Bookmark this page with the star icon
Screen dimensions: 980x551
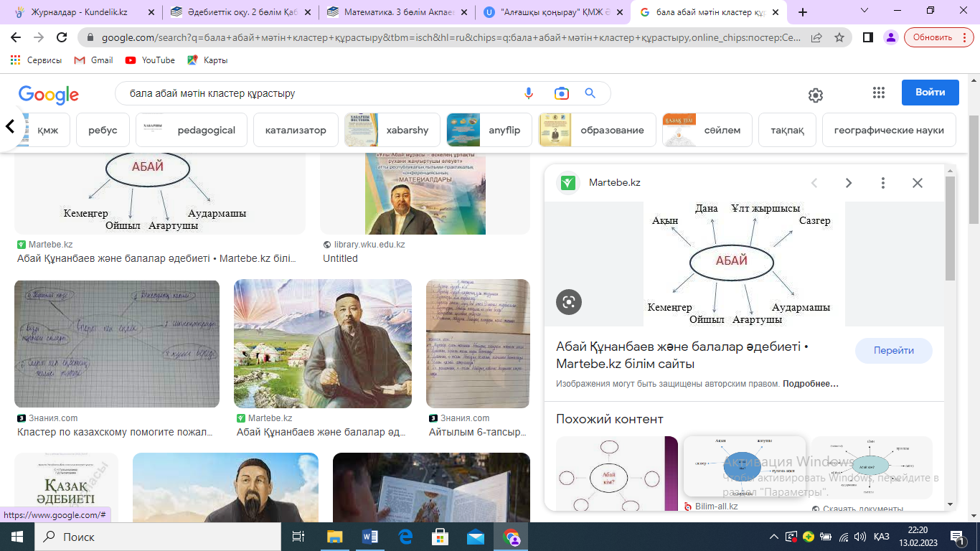click(x=839, y=38)
